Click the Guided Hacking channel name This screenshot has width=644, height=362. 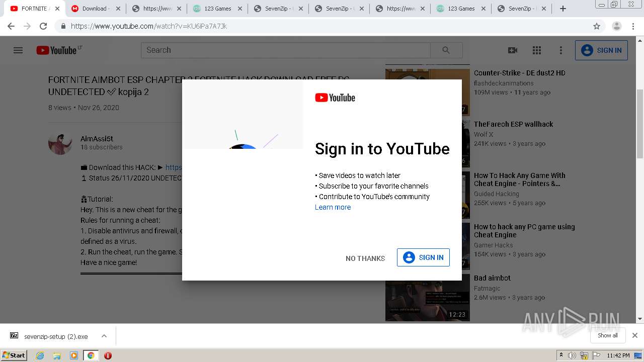point(496,194)
